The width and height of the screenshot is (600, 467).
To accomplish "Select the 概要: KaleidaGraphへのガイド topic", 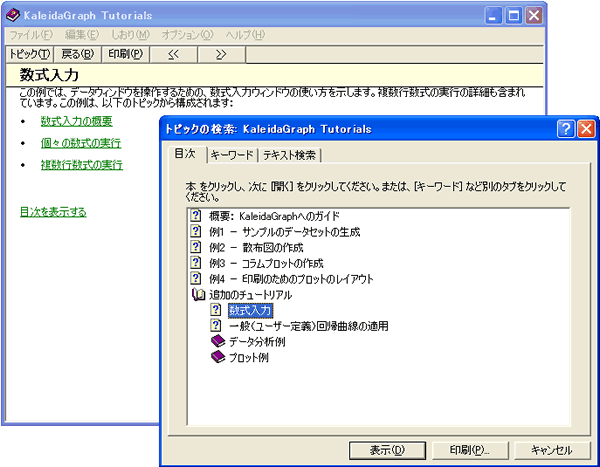I will point(274,216).
